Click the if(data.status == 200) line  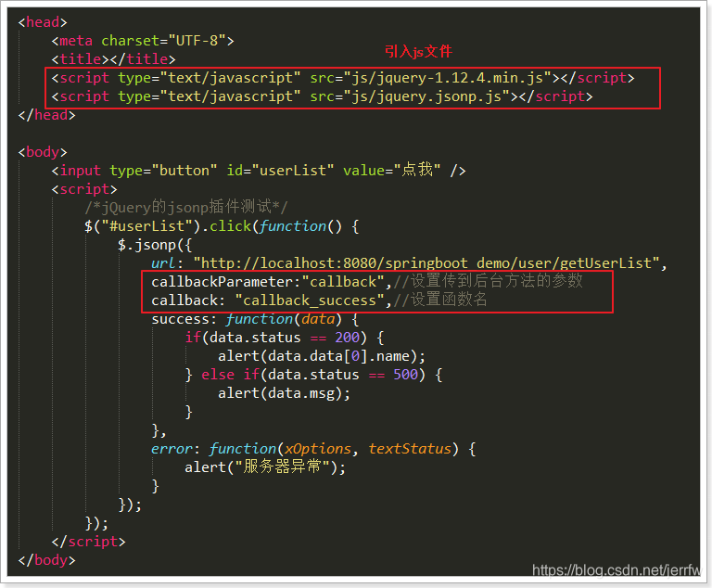coord(285,338)
